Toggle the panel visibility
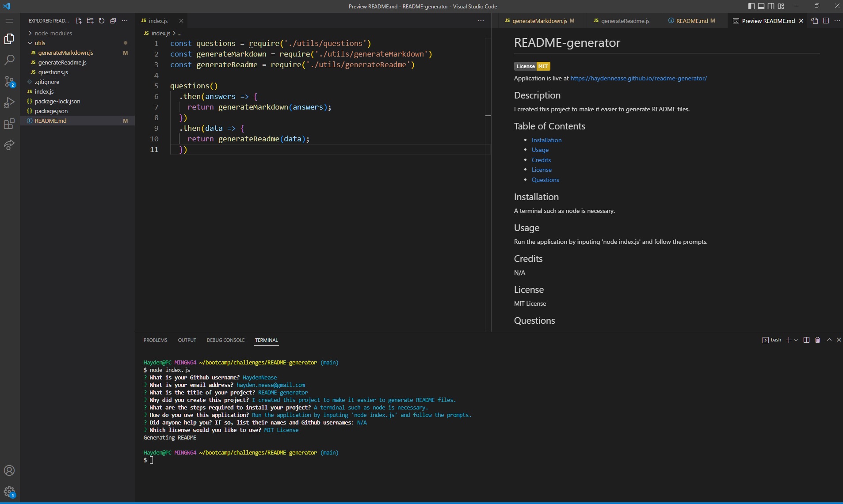Viewport: 843px width, 504px height. 761,6
